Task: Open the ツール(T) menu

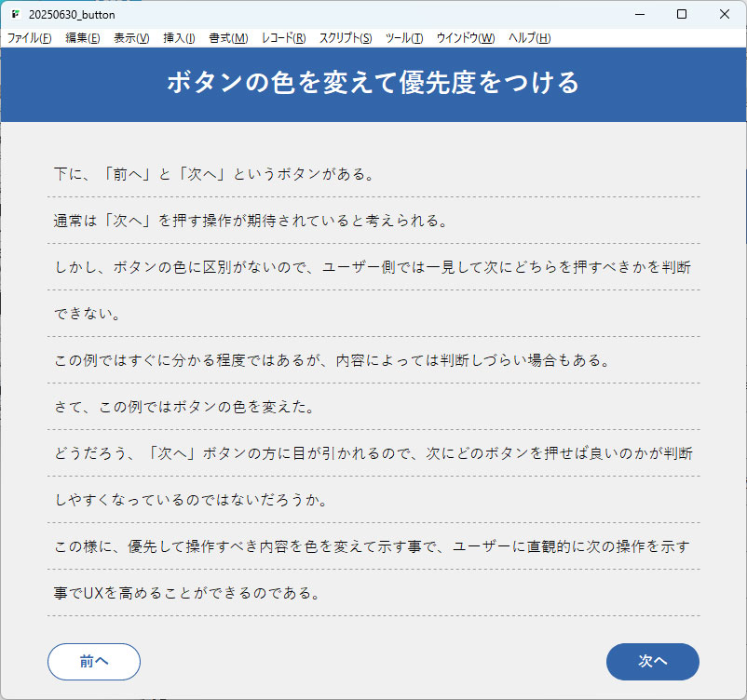Action: 404,38
